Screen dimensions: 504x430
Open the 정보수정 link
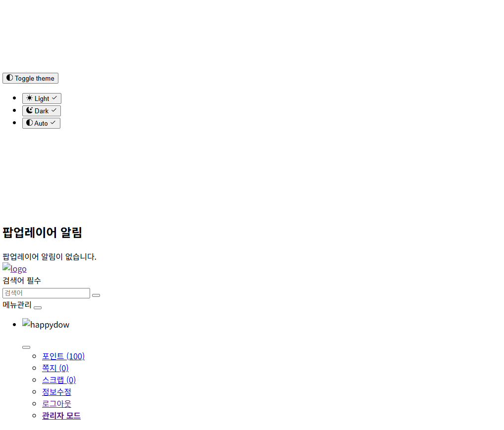(x=56, y=392)
